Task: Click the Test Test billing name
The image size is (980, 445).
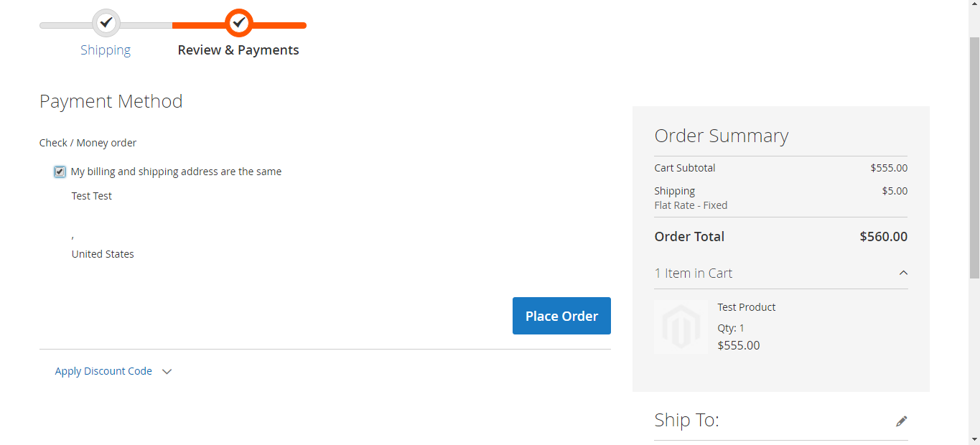Action: 91,195
